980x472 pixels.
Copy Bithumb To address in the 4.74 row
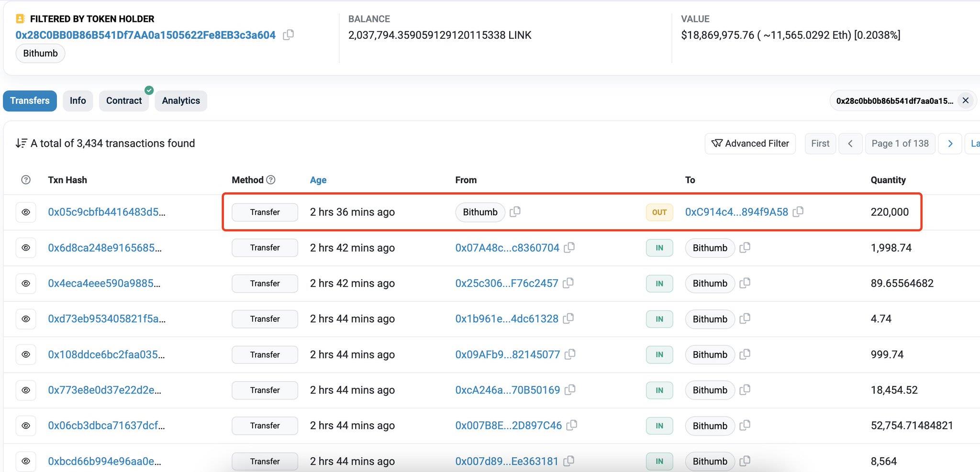click(745, 318)
